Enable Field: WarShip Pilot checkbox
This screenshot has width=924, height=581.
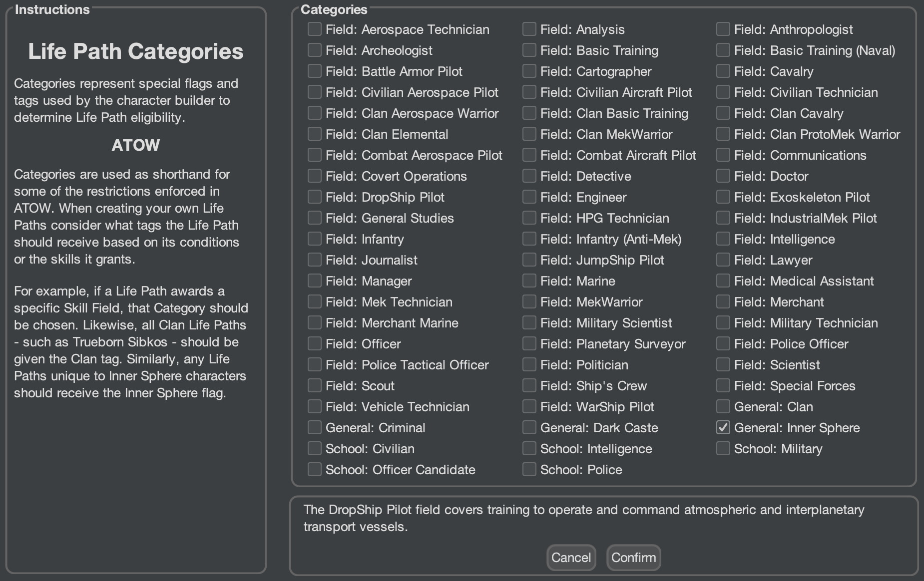529,407
